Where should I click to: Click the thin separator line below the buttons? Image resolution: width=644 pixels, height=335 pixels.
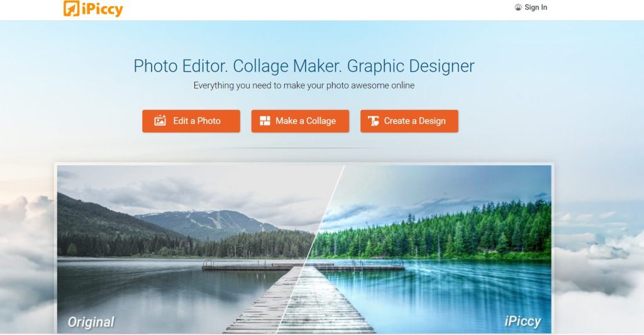(304, 148)
